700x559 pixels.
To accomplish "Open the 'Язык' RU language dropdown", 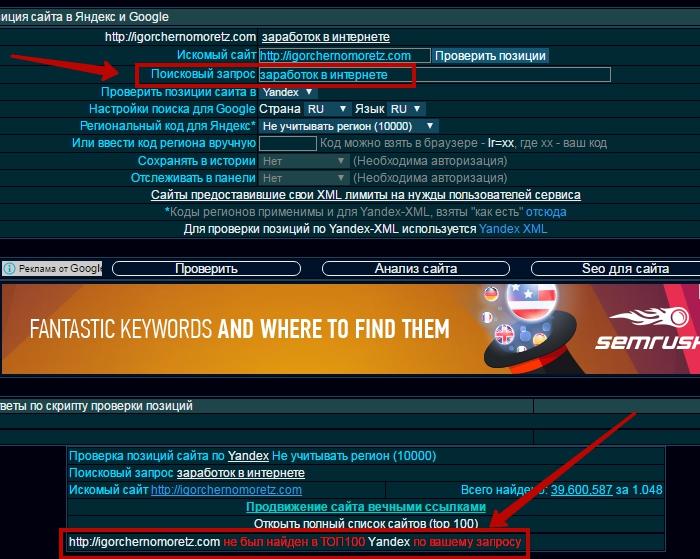I will [406, 109].
